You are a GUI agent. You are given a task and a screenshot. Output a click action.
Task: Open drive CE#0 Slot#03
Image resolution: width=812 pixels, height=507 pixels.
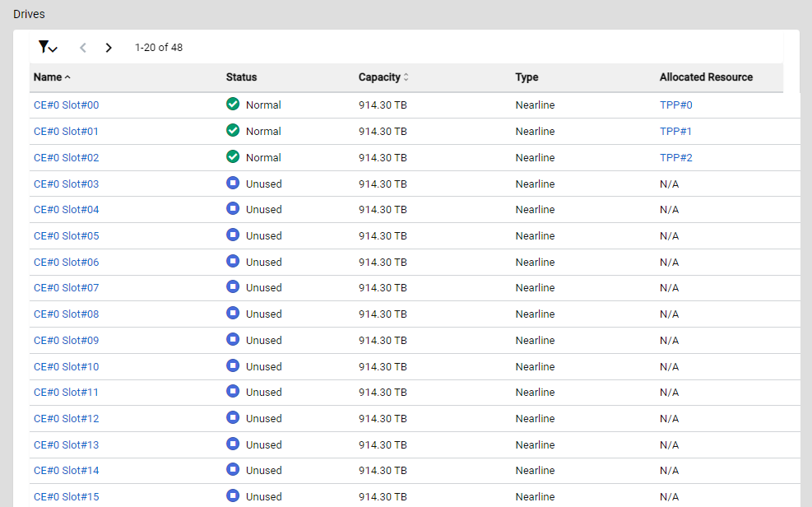(x=66, y=184)
